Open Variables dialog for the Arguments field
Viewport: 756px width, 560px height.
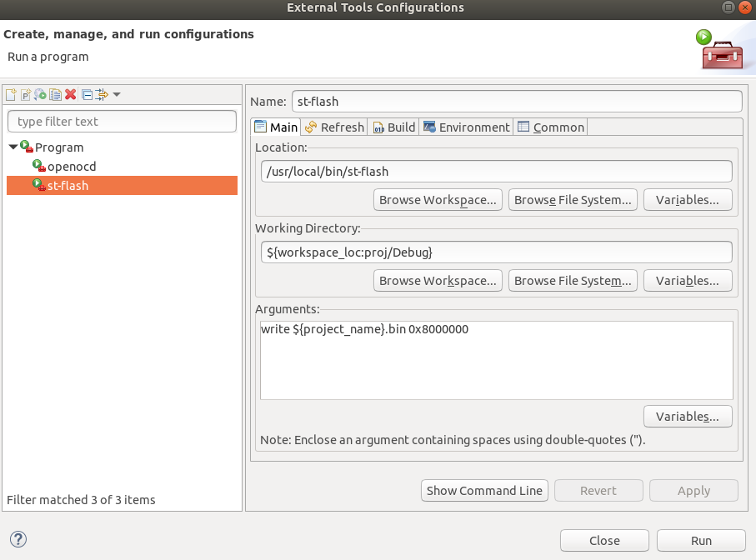tap(687, 416)
